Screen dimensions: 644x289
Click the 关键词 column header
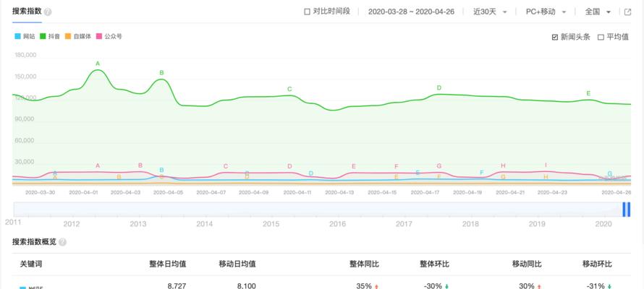click(31, 264)
